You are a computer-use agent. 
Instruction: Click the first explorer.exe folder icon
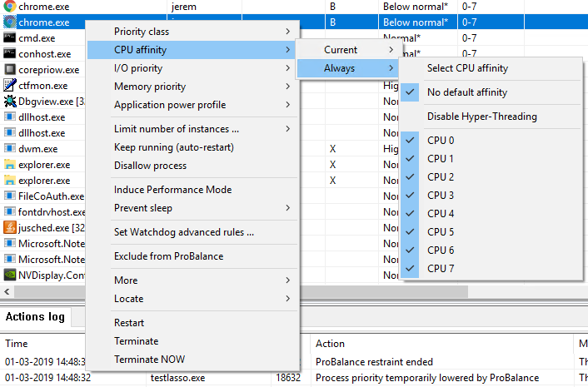coord(10,164)
